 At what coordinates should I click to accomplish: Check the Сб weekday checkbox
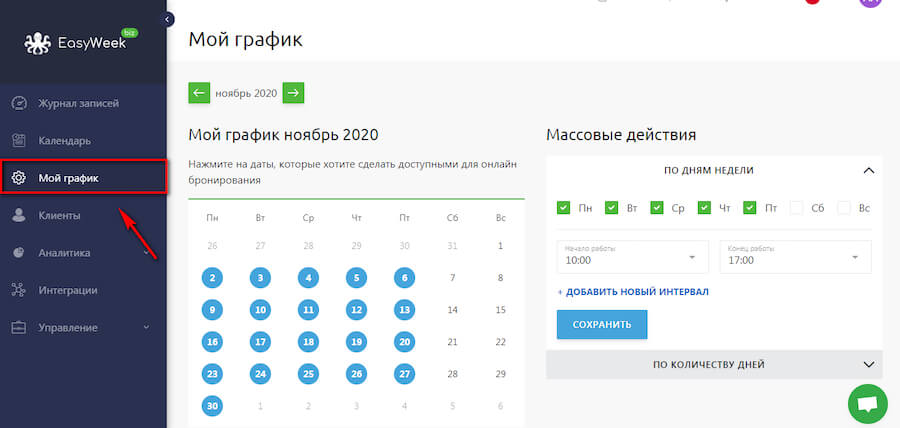(x=796, y=208)
